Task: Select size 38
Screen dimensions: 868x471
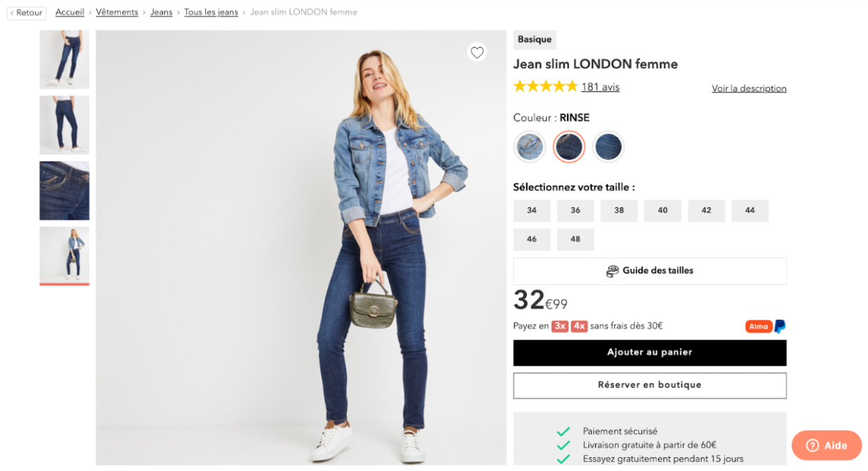Action: (619, 211)
